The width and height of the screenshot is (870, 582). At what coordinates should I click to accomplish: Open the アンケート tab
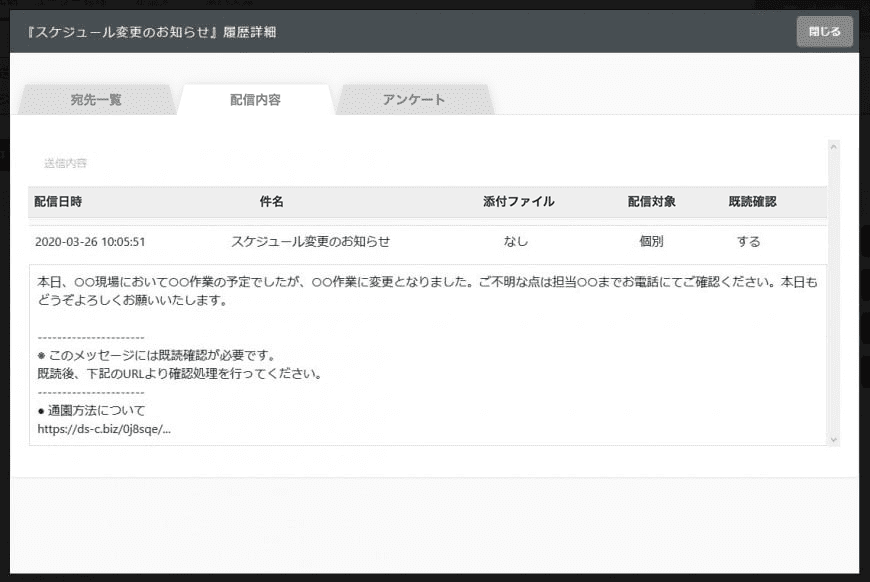point(414,100)
